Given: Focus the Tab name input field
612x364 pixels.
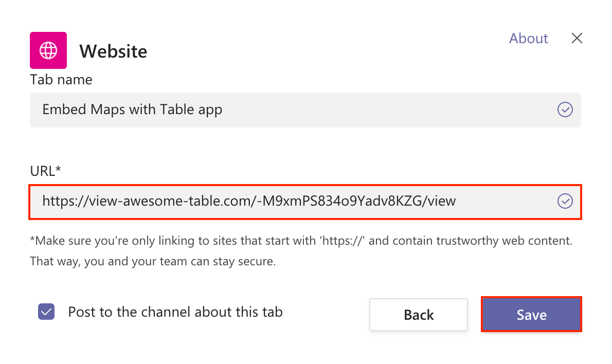Looking at the screenshot, I should click(x=305, y=110).
